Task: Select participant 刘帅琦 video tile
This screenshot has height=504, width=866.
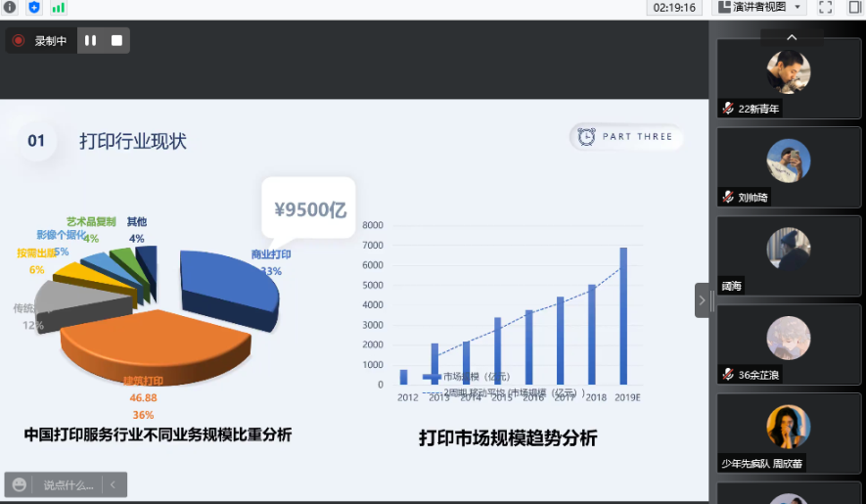Action: coord(789,166)
